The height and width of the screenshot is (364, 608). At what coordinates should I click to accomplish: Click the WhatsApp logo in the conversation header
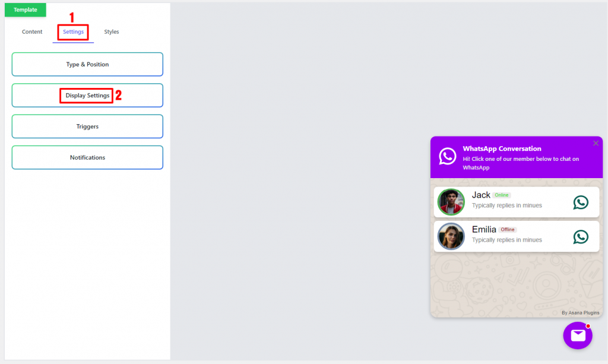click(x=447, y=157)
